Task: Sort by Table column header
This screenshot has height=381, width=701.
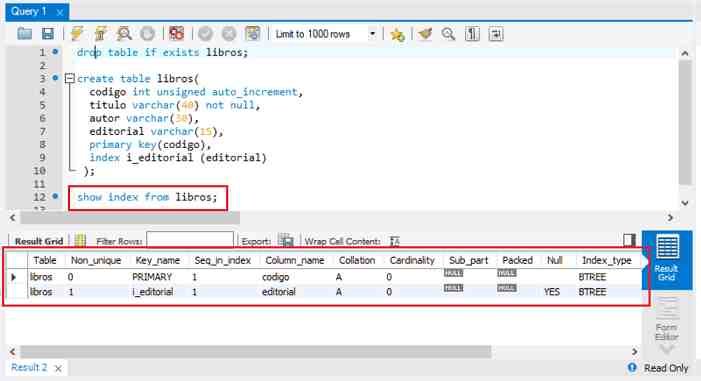Action: 45,260
